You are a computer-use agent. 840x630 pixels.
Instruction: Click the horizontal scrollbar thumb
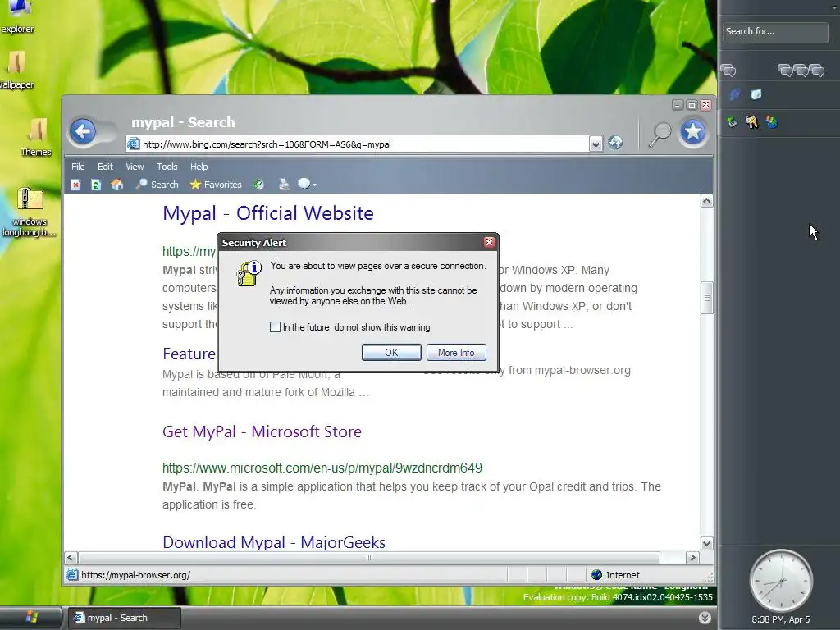[369, 558]
